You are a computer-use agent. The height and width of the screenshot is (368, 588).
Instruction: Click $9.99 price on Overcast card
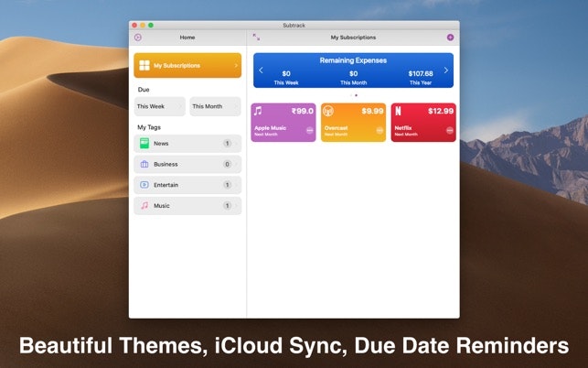coord(372,111)
